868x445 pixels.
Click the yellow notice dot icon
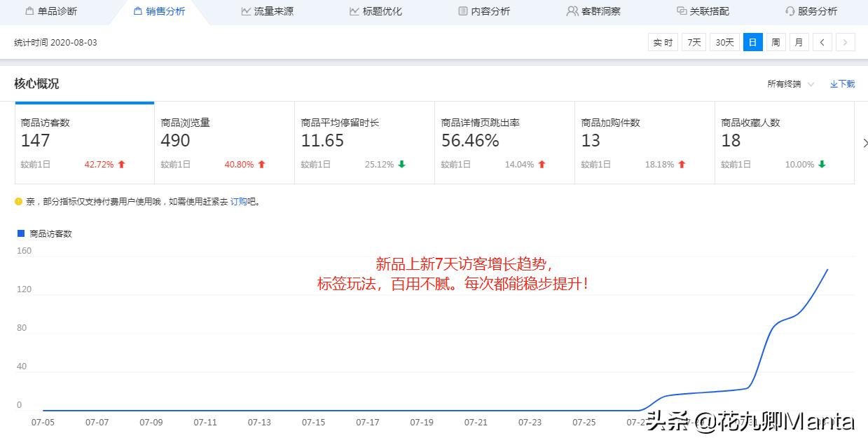pyautogui.click(x=18, y=200)
